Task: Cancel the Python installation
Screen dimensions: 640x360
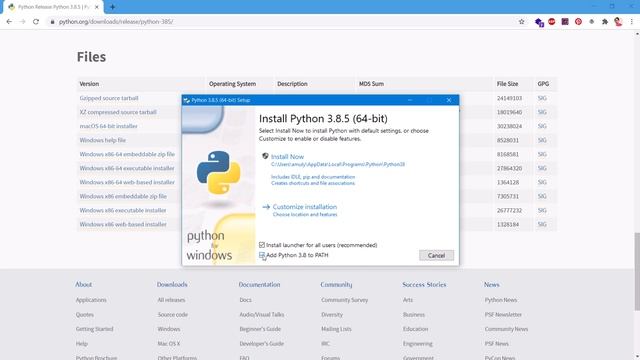Action: 436,256
